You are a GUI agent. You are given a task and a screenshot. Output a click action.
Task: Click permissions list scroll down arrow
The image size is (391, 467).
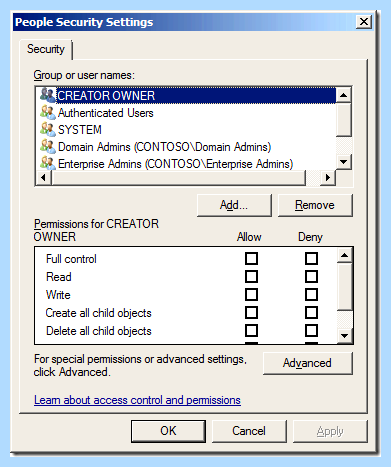tap(345, 336)
